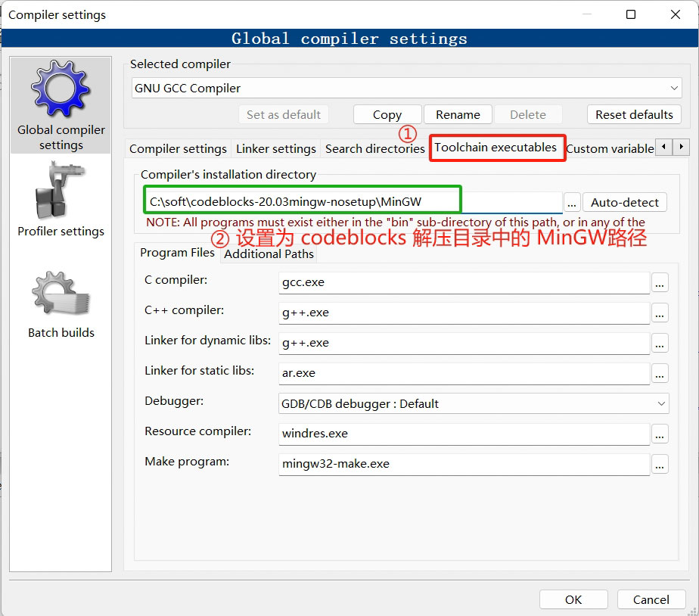Switch to the Linker settings tab

[276, 148]
